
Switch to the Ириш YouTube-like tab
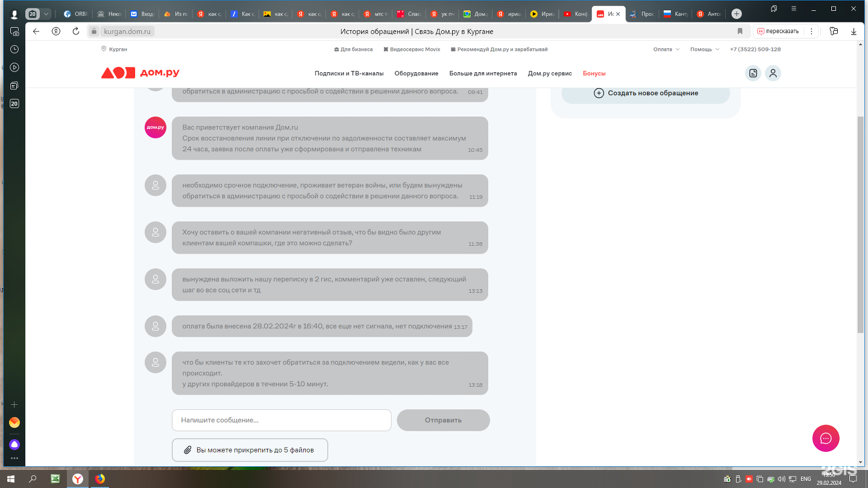[542, 14]
